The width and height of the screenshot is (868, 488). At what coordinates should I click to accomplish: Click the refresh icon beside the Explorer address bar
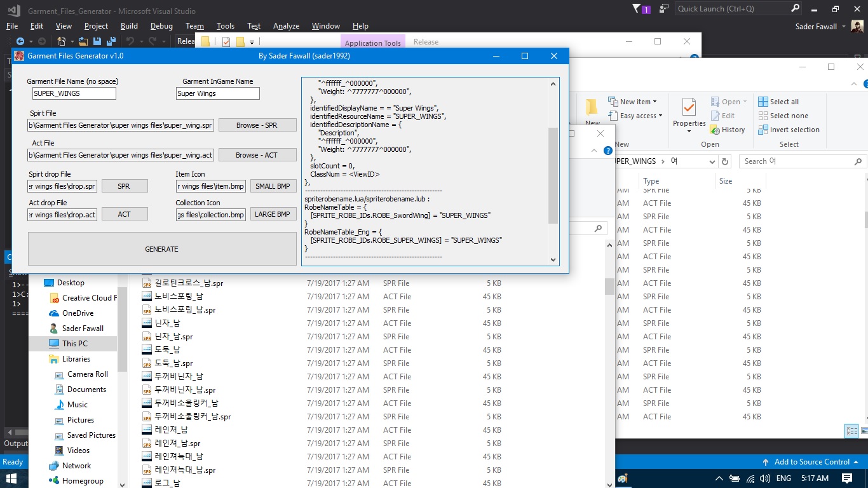725,161
